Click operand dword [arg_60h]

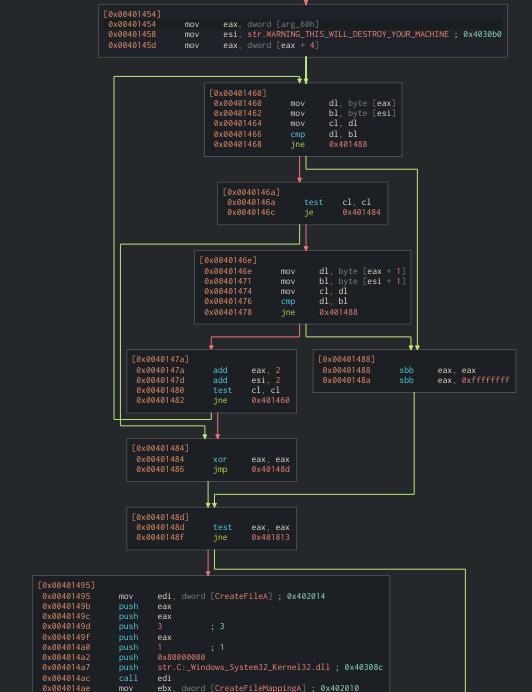coord(283,24)
